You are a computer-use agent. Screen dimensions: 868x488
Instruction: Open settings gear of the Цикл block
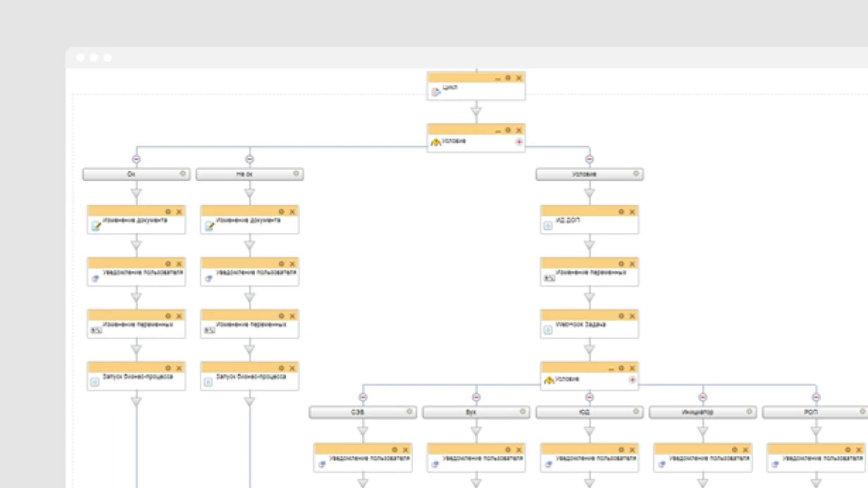tap(508, 78)
